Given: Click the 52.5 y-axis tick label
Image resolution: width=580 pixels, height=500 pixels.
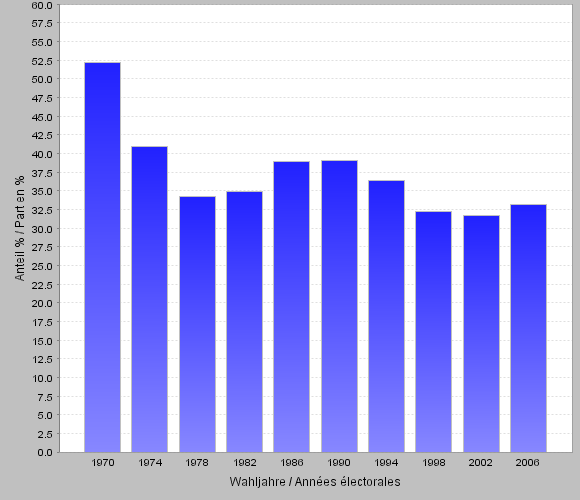Looking at the screenshot, I should (x=42, y=61).
